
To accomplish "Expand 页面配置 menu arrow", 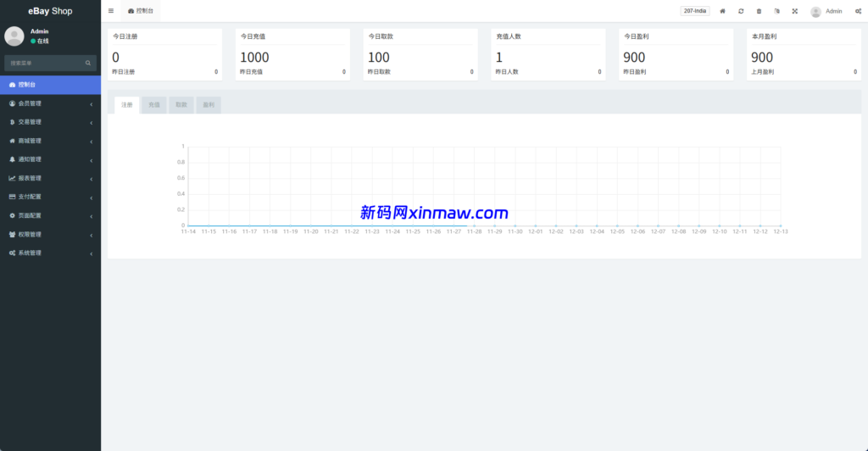I will pos(92,216).
